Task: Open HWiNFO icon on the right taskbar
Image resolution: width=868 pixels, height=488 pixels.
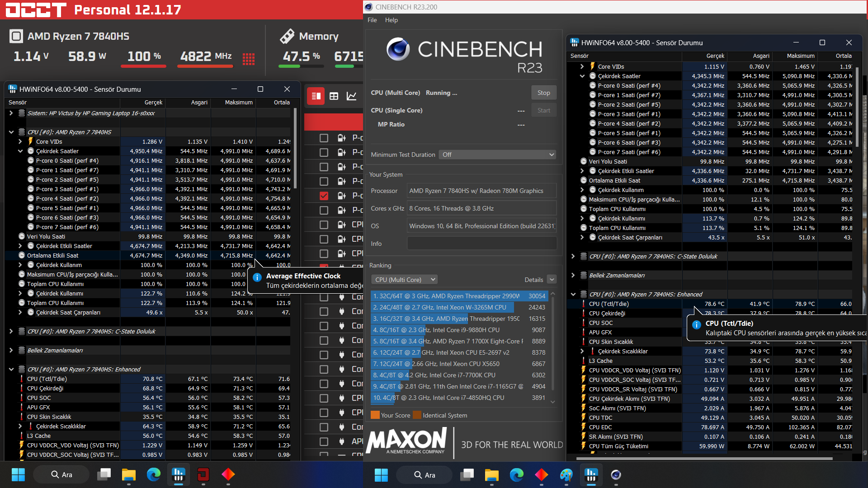Action: [591, 475]
